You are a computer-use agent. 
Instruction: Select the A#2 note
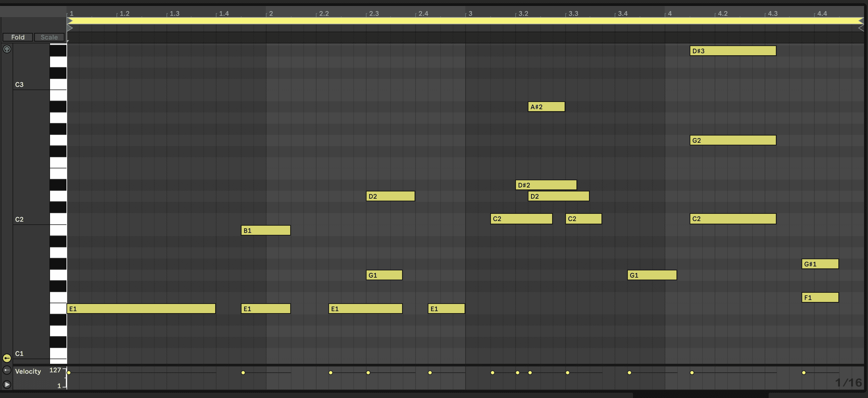(x=546, y=107)
